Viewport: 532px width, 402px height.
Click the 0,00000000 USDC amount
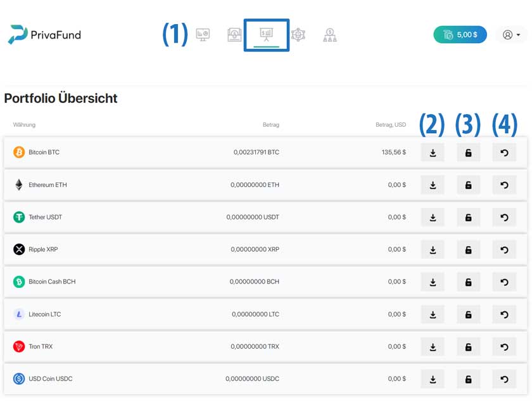click(253, 379)
